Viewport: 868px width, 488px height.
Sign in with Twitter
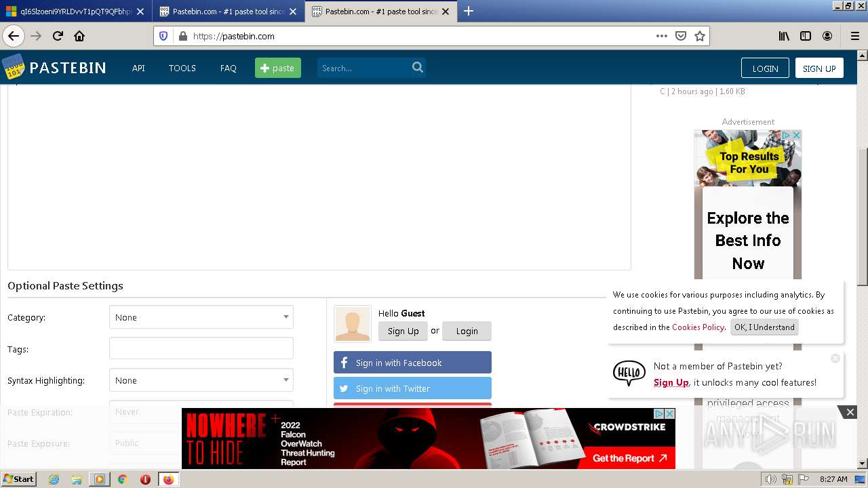pos(412,388)
